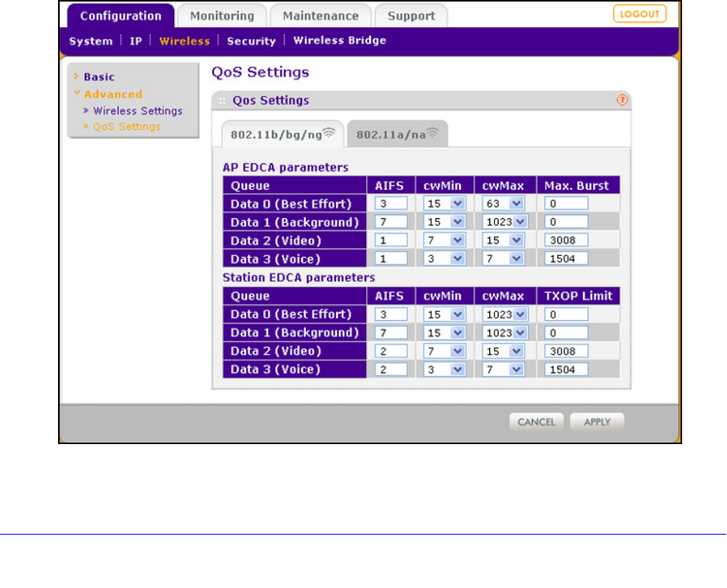The height and width of the screenshot is (588, 727).
Task: Click AP Background Max. Burst field
Action: 566,222
